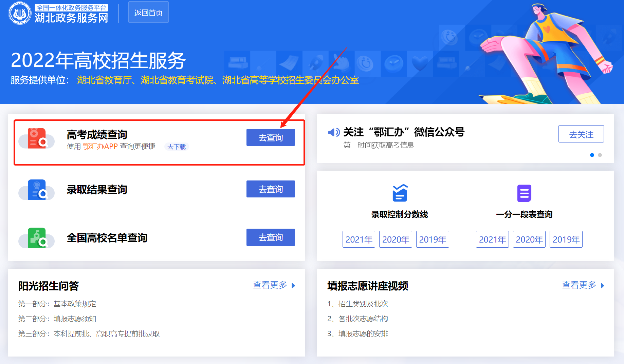Image resolution: width=624 pixels, height=364 pixels.
Task: Open 第二部分：填报志愿须知
Action: click(57, 319)
